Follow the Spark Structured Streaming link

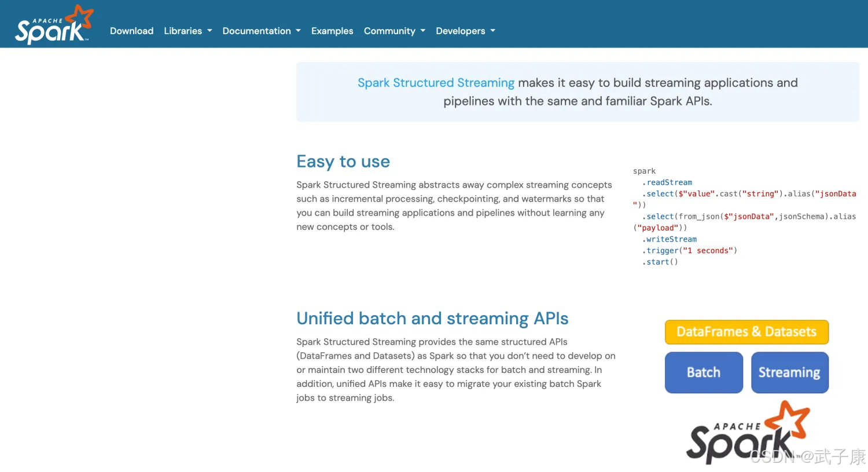click(x=436, y=83)
